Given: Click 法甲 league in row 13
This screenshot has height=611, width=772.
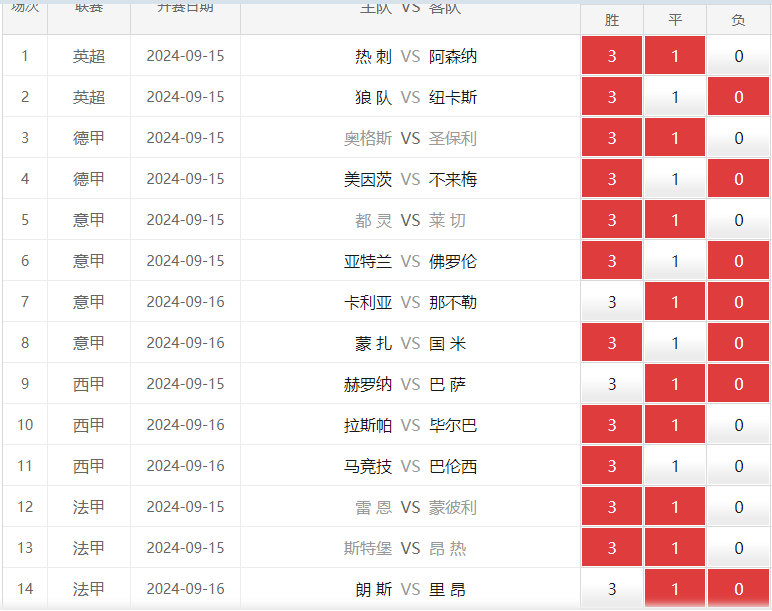Looking at the screenshot, I should [x=89, y=548].
